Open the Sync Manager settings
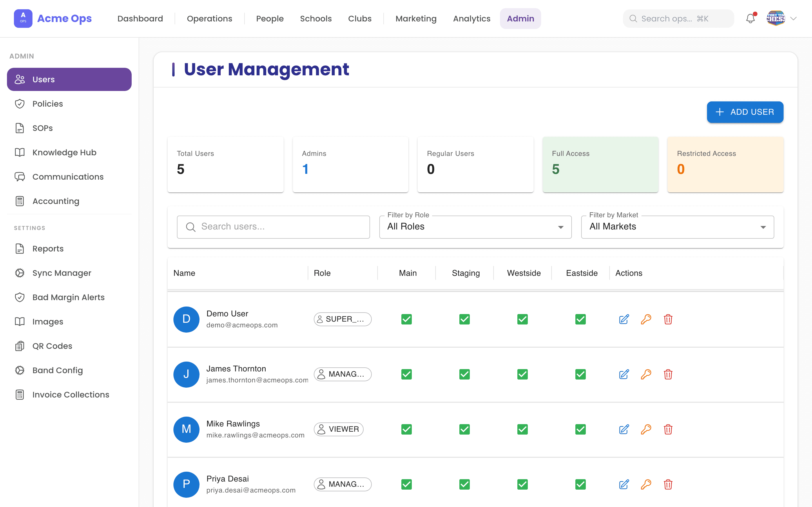Viewport: 812px width, 507px height. tap(62, 273)
